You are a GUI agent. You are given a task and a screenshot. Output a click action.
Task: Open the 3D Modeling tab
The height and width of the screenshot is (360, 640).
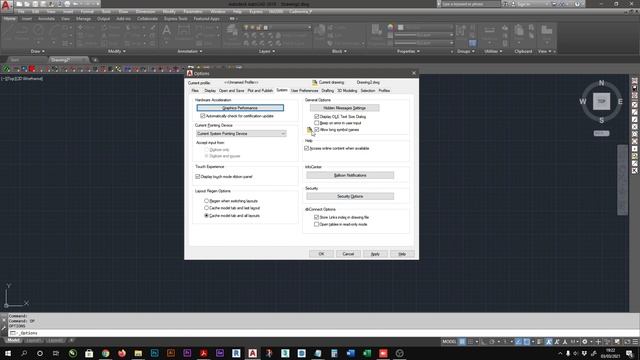[347, 91]
